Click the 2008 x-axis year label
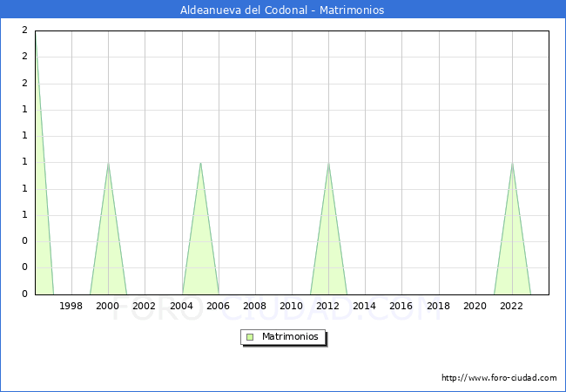Viewport: 566px width, 392px height. (x=254, y=306)
